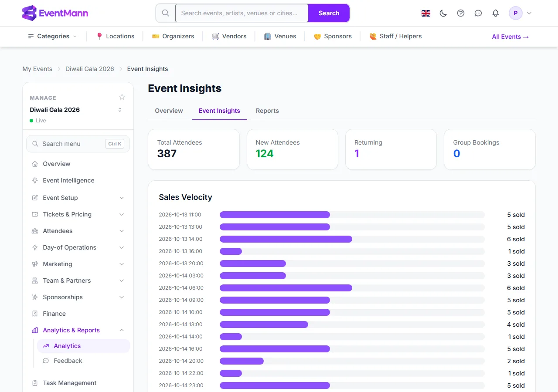
Task: Collapse Analytics & Reports section
Action: click(78, 330)
